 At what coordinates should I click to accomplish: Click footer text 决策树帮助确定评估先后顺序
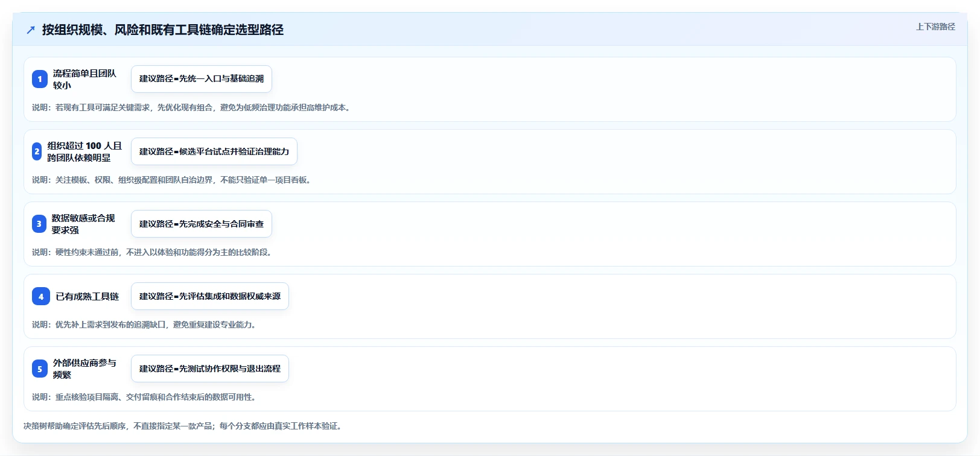[184, 426]
